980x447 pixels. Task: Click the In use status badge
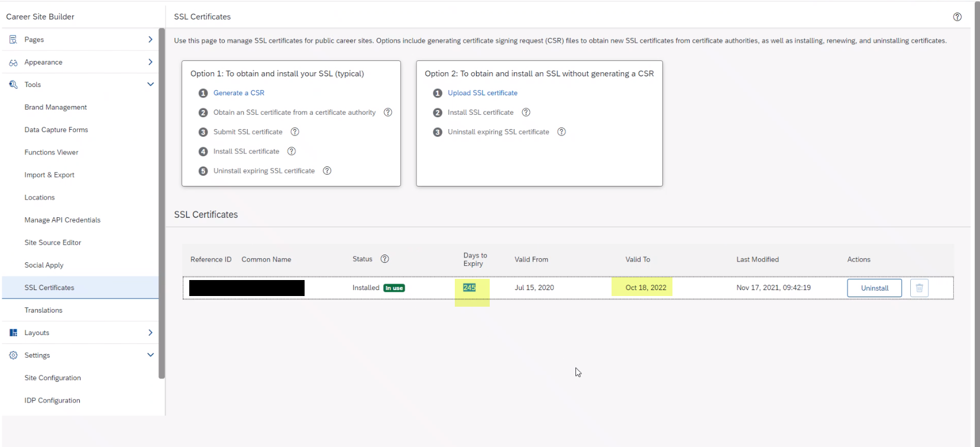pyautogui.click(x=394, y=288)
